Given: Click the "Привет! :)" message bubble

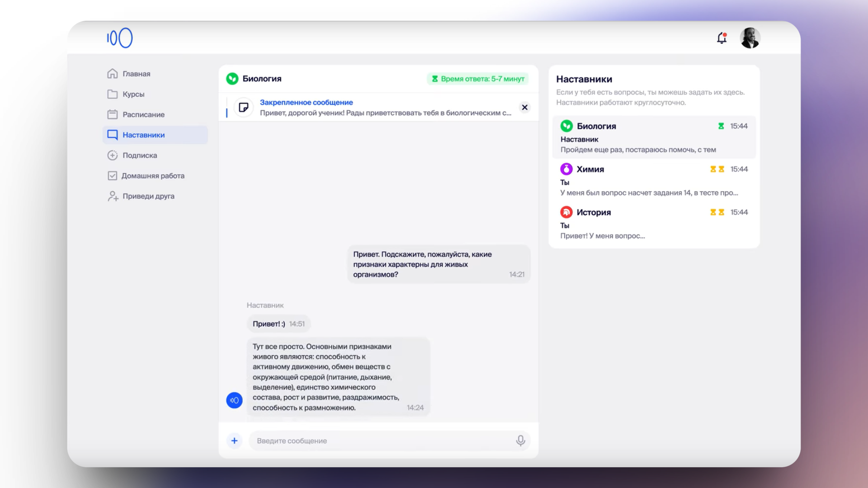Looking at the screenshot, I should 278,324.
